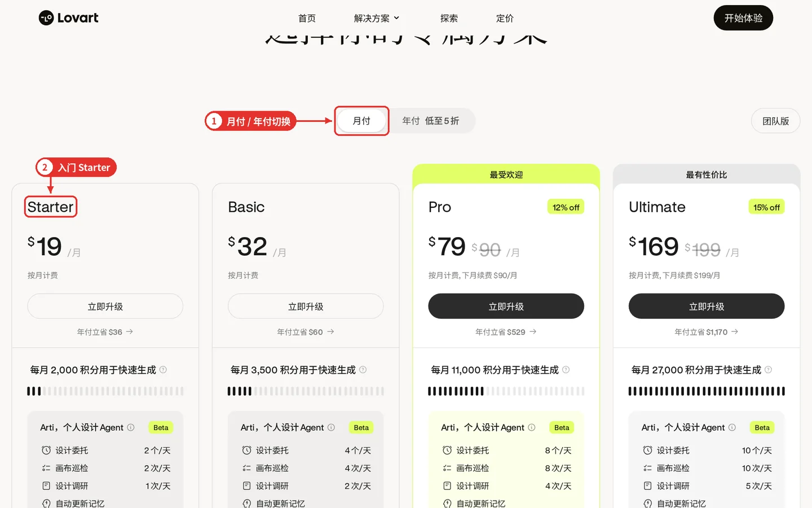Click 立即升级 on Ultimate plan
The image size is (812, 508).
point(707,306)
